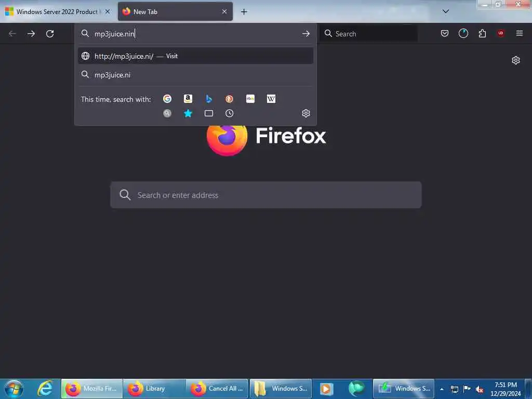Click the muted volume tray icon
This screenshot has height=399, width=532.
(x=480, y=389)
